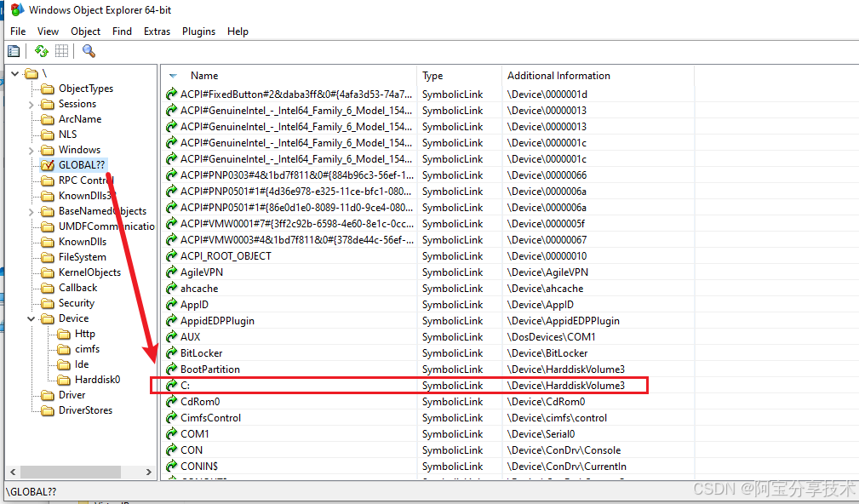Select the RPC Control tree item

[86, 180]
